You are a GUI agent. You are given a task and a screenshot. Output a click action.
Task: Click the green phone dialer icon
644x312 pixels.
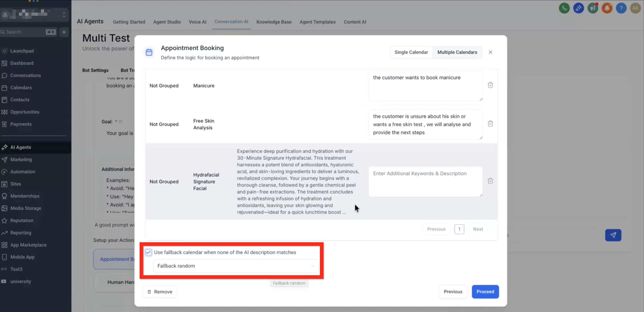click(564, 8)
